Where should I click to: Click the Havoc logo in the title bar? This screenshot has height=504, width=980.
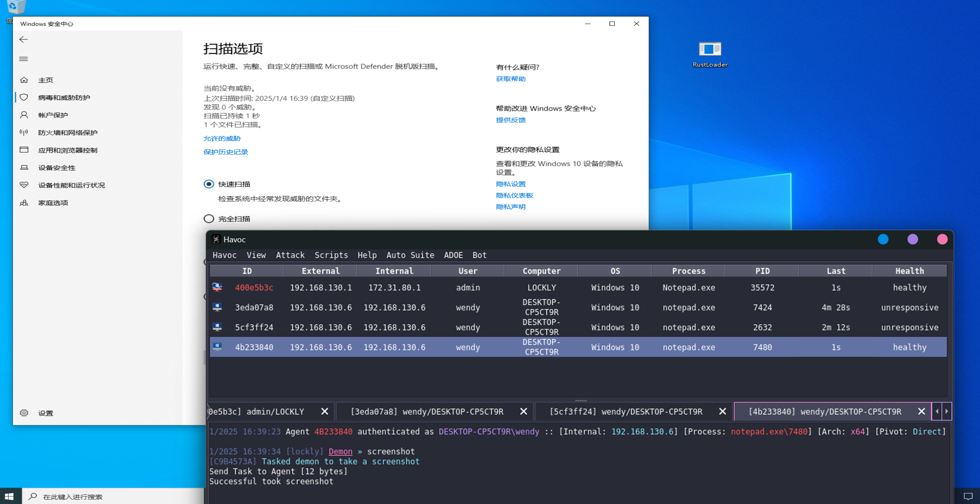pyautogui.click(x=216, y=239)
